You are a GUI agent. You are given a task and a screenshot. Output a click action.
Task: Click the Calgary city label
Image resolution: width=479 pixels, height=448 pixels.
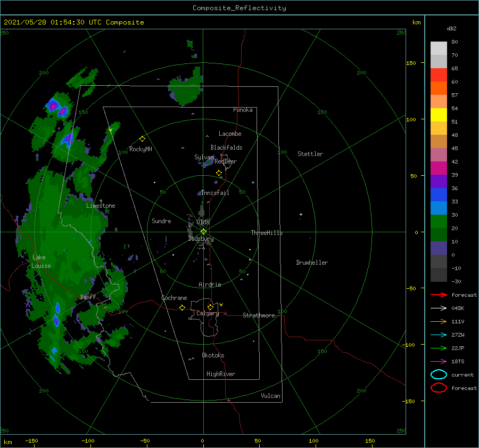coord(208,313)
